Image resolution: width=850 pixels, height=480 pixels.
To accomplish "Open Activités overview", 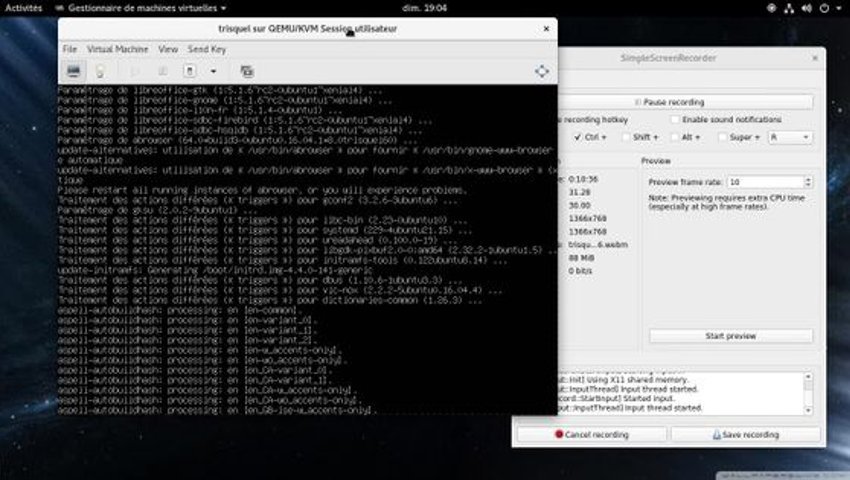I will point(23,8).
